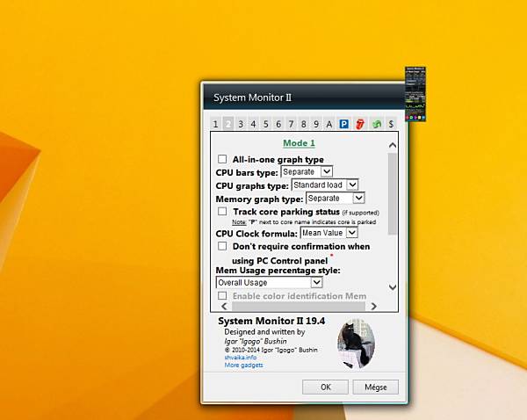Click the System Monitor gadget thumbnail
Image resolution: width=527 pixels, height=420 pixels.
[x=415, y=94]
